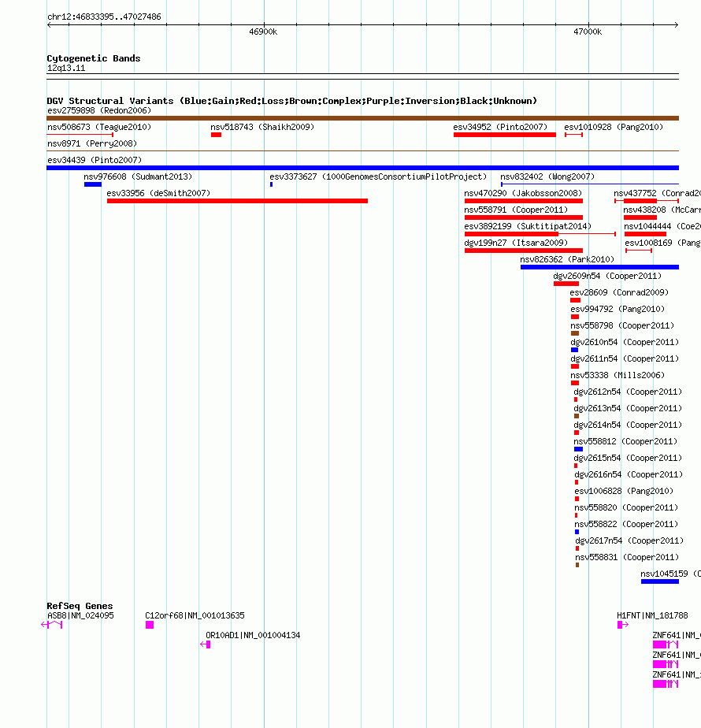Screen dimensions: 701x728
Task: Click the ASB8 NM_024095 gene glyph
Action: pos(51,625)
